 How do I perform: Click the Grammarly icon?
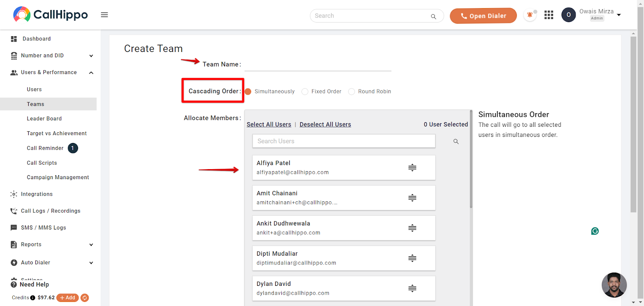point(595,231)
